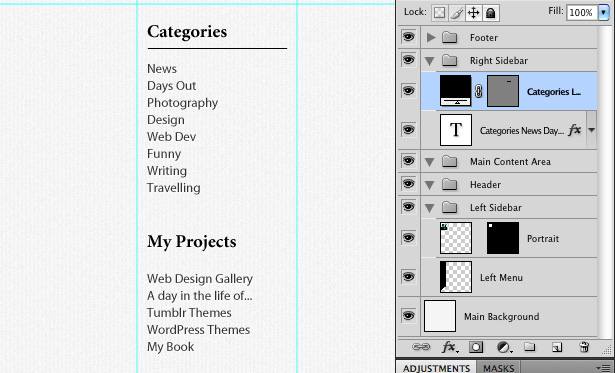Create a new layer group
The image size is (615, 373).
(x=529, y=347)
